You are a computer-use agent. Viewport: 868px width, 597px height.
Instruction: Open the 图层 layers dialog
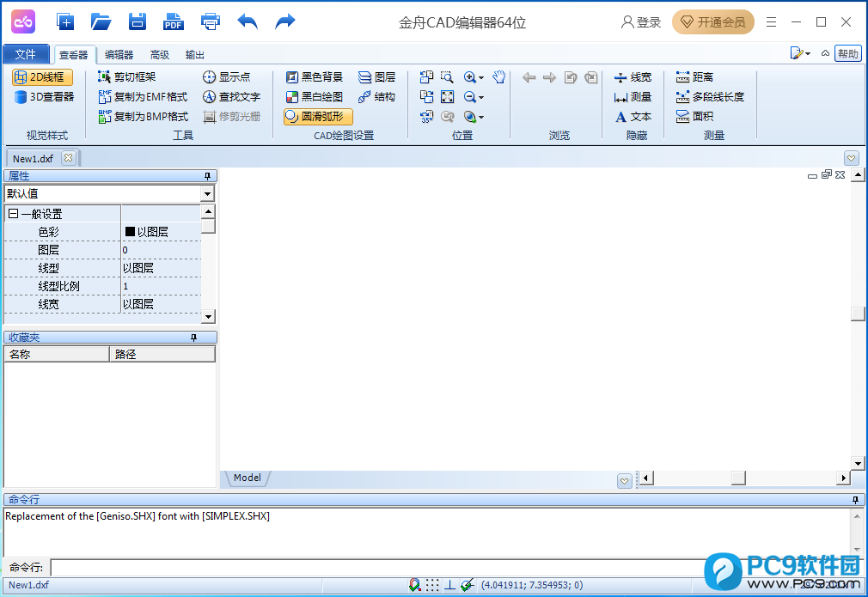[377, 77]
